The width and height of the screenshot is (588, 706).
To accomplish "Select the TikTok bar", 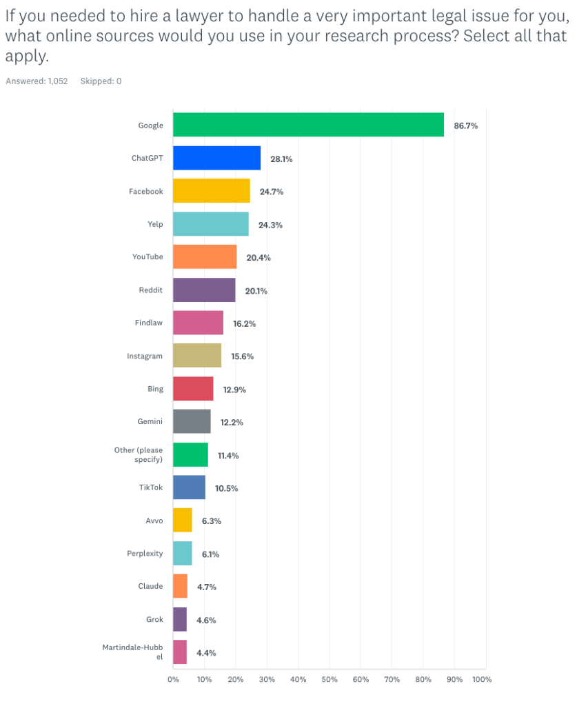I will coord(189,487).
